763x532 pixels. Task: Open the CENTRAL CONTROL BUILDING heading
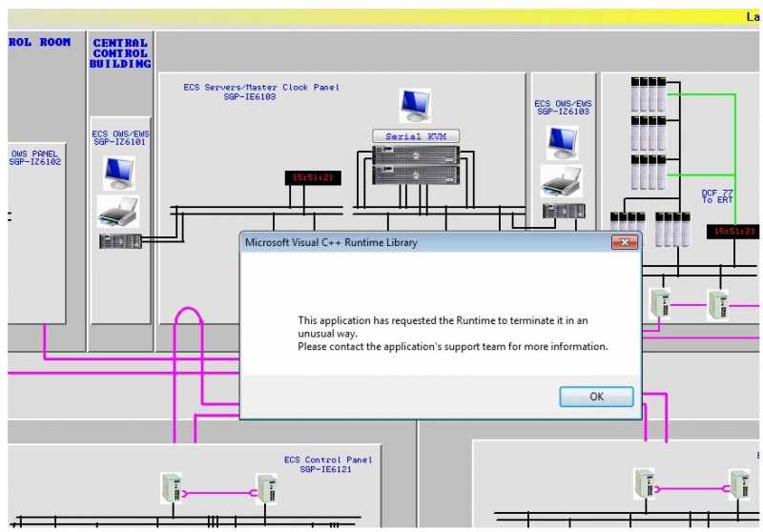[120, 53]
